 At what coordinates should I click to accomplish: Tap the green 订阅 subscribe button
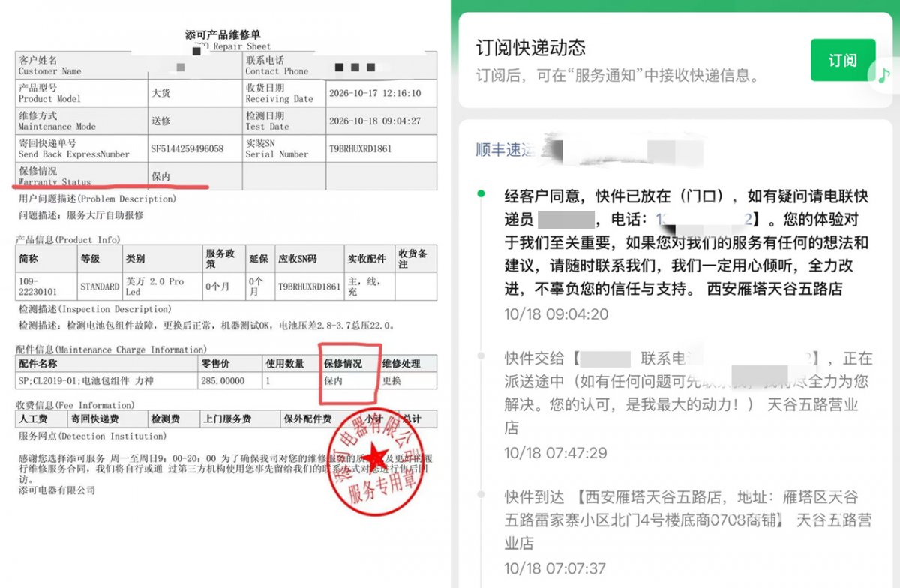pyautogui.click(x=842, y=60)
